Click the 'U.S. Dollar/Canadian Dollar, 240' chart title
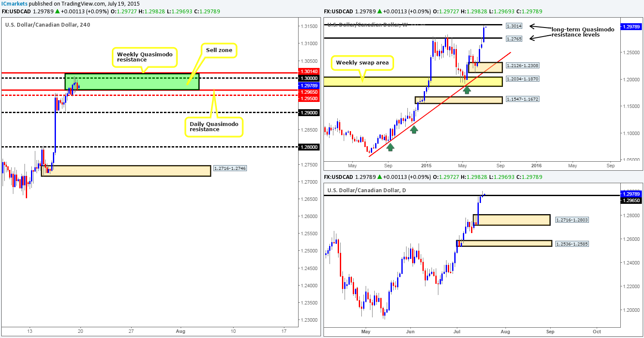This screenshot has height=338, width=644. click(x=48, y=25)
